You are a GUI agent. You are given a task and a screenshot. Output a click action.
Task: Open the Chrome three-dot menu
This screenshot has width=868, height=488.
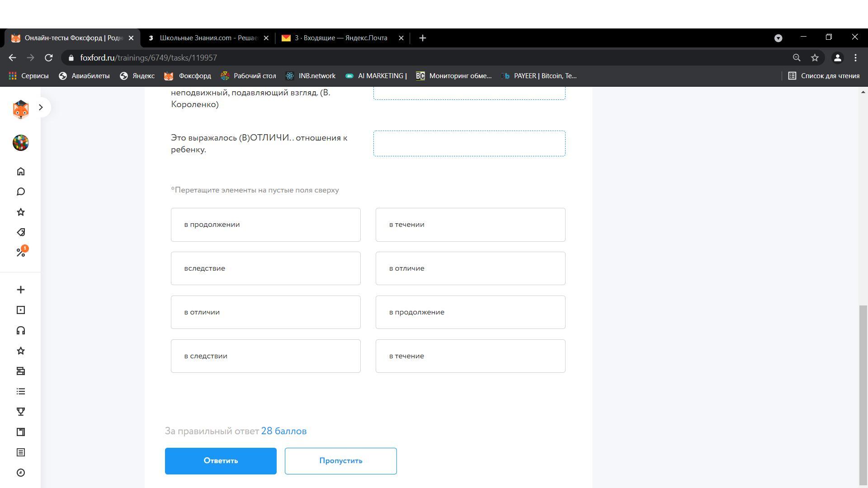(855, 58)
